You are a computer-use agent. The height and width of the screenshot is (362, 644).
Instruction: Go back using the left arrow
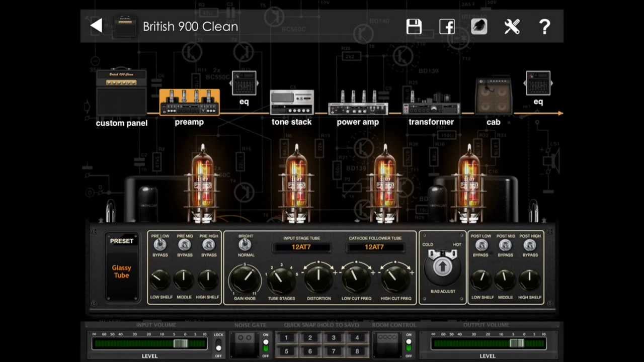(97, 26)
